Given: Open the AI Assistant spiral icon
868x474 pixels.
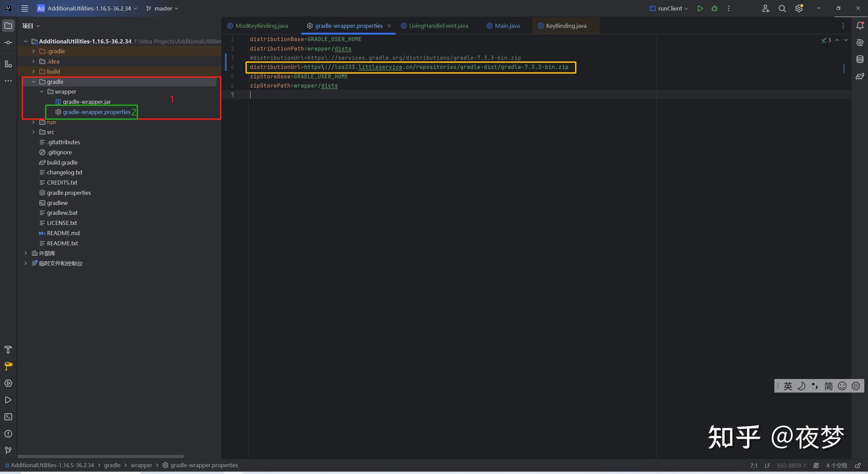Looking at the screenshot, I should tap(860, 42).
